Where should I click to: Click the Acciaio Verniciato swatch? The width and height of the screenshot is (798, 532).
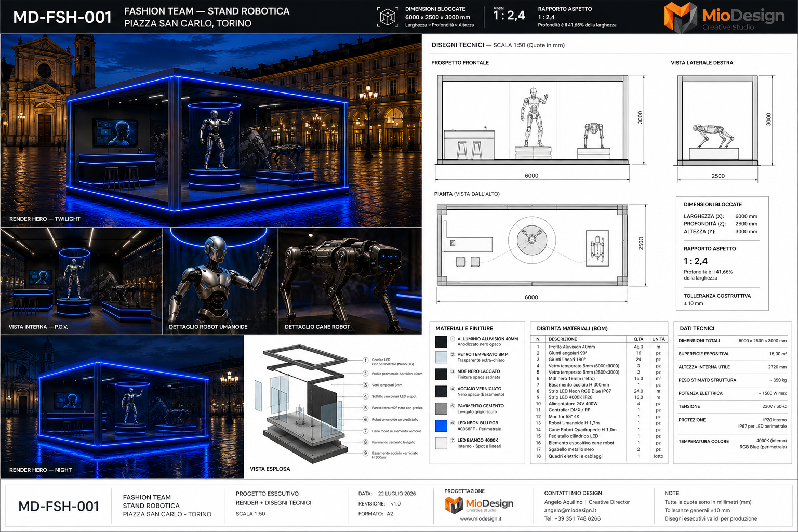pyautogui.click(x=441, y=391)
